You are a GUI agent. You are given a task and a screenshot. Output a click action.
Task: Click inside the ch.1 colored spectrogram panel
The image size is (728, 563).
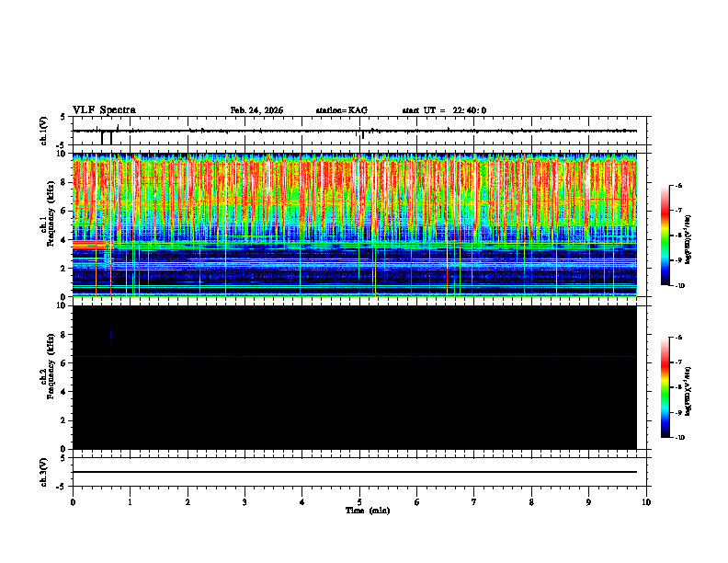pos(355,224)
